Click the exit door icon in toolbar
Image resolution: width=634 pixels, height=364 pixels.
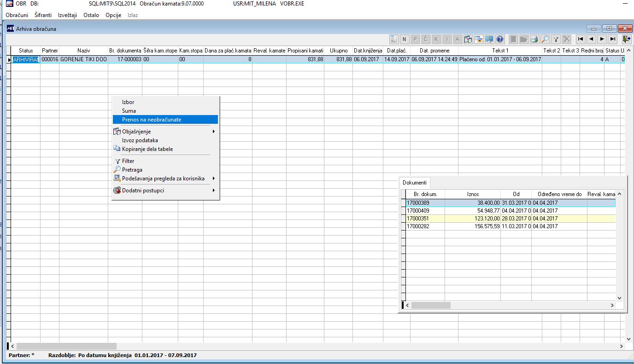(x=626, y=39)
